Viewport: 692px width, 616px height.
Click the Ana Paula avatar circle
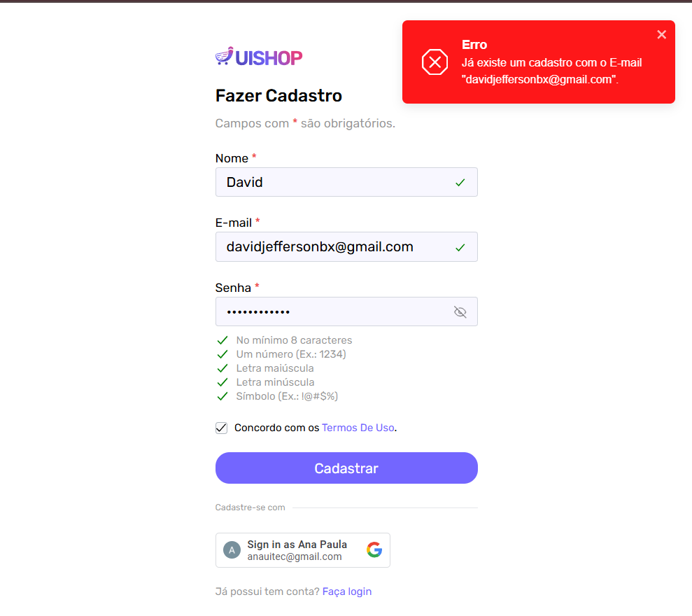point(232,549)
